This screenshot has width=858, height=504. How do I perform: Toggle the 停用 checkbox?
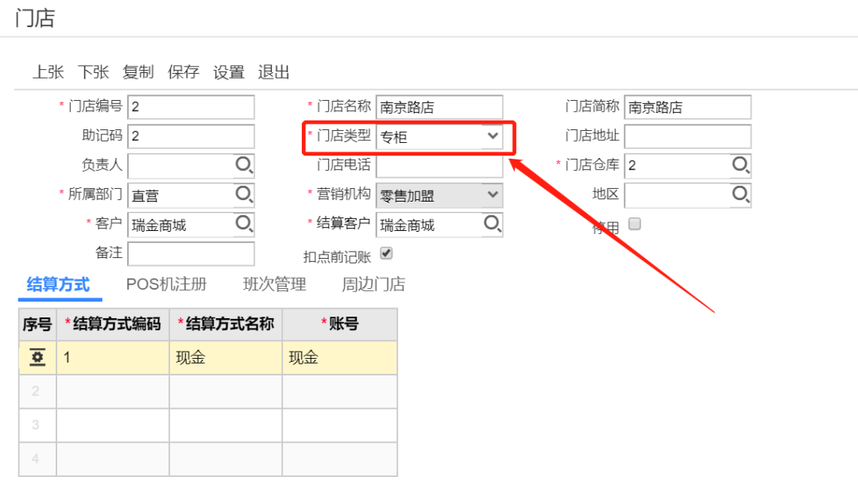pos(635,224)
